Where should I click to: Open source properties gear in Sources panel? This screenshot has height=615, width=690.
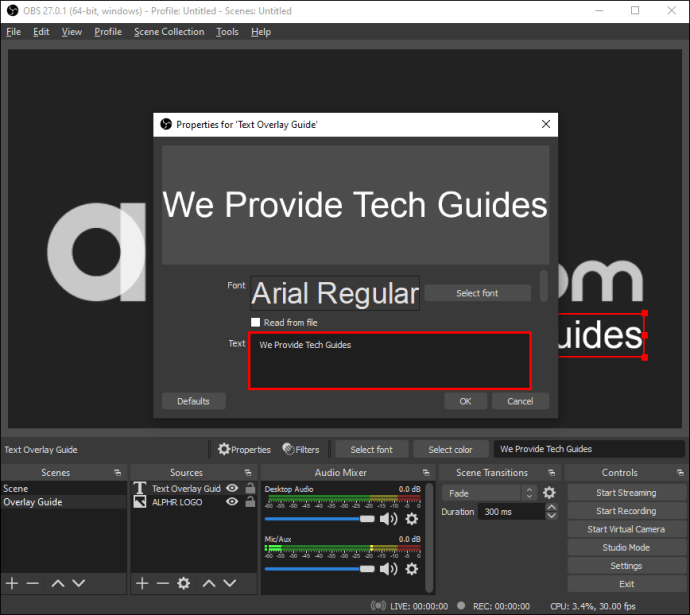184,583
